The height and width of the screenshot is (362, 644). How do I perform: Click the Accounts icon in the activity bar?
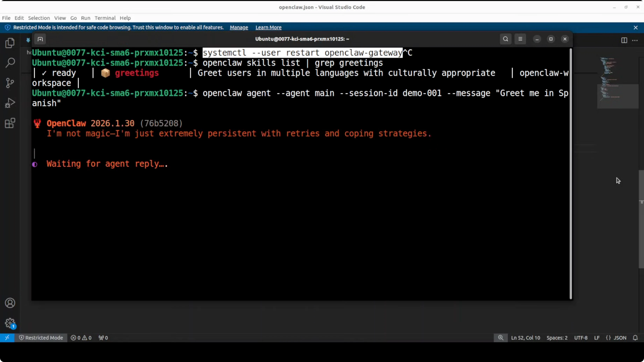10,303
